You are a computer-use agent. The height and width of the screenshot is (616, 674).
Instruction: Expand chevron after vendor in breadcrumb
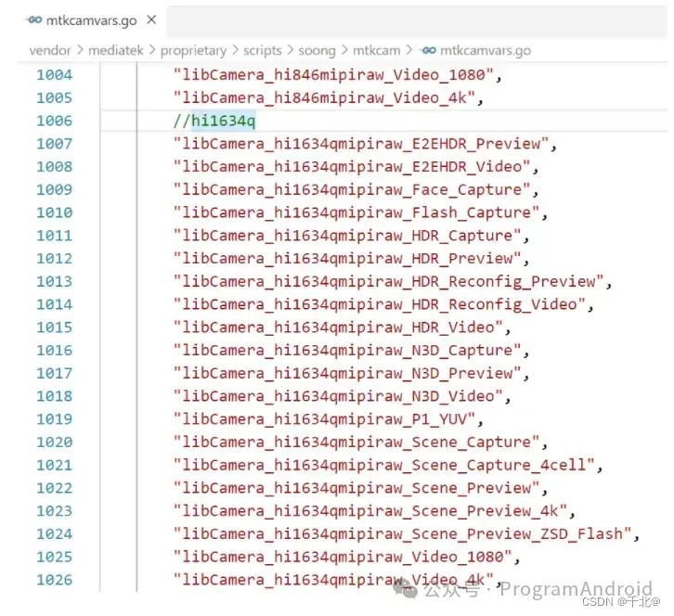click(x=80, y=50)
